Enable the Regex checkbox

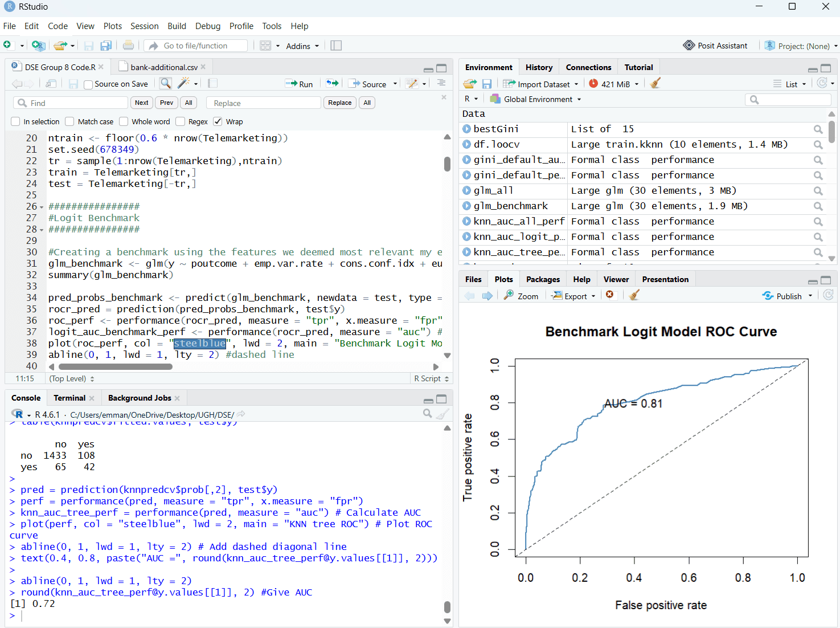(181, 121)
